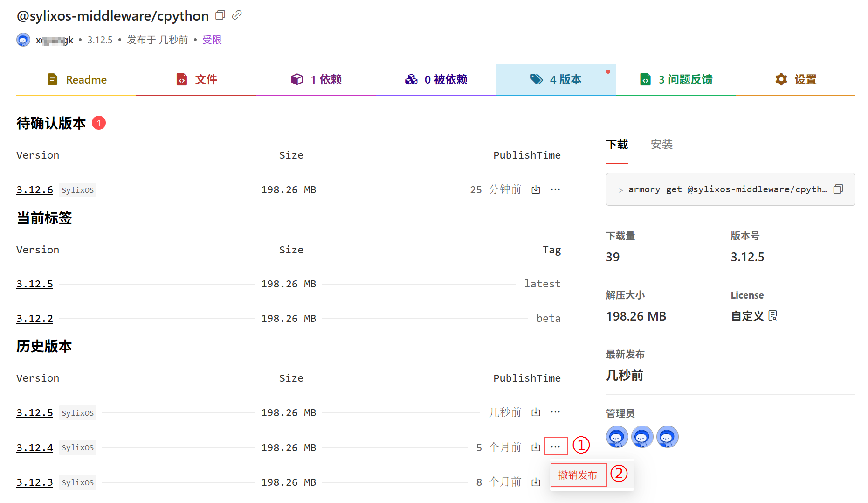Open version 3.12.2 beta link
The image size is (868, 503).
[35, 319]
